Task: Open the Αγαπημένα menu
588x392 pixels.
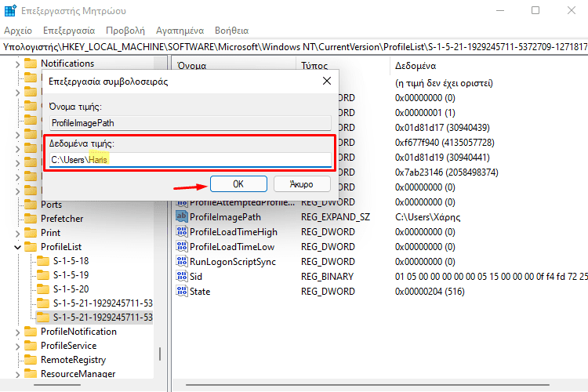Action: pos(180,31)
